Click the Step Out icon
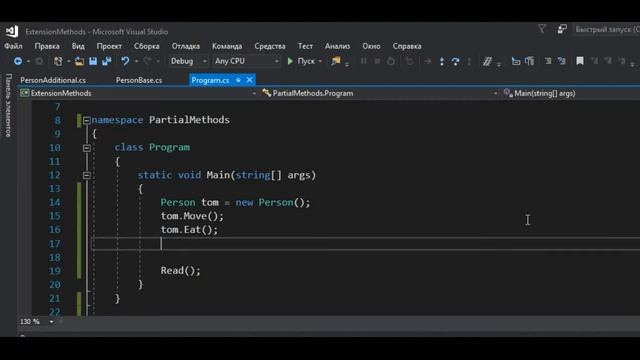Viewport: 640px width, 360px height. [469, 61]
